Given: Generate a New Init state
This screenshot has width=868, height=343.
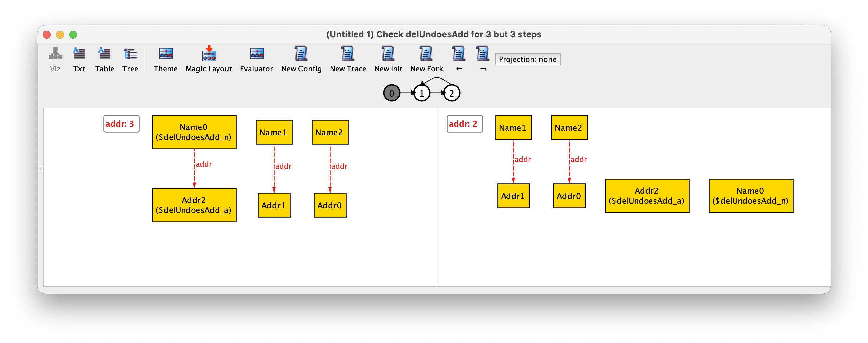Looking at the screenshot, I should coord(388,59).
